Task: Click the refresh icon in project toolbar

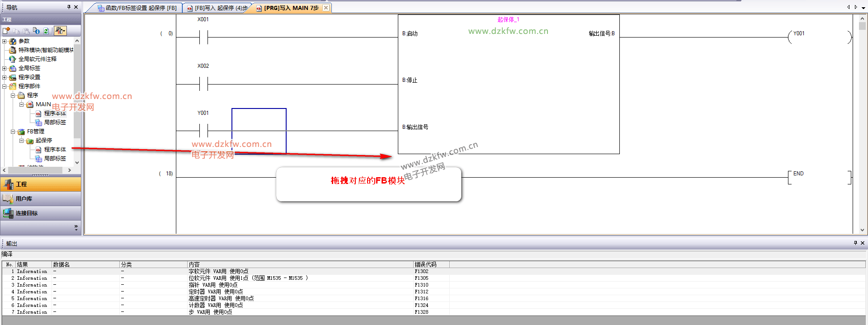Action: [x=46, y=31]
